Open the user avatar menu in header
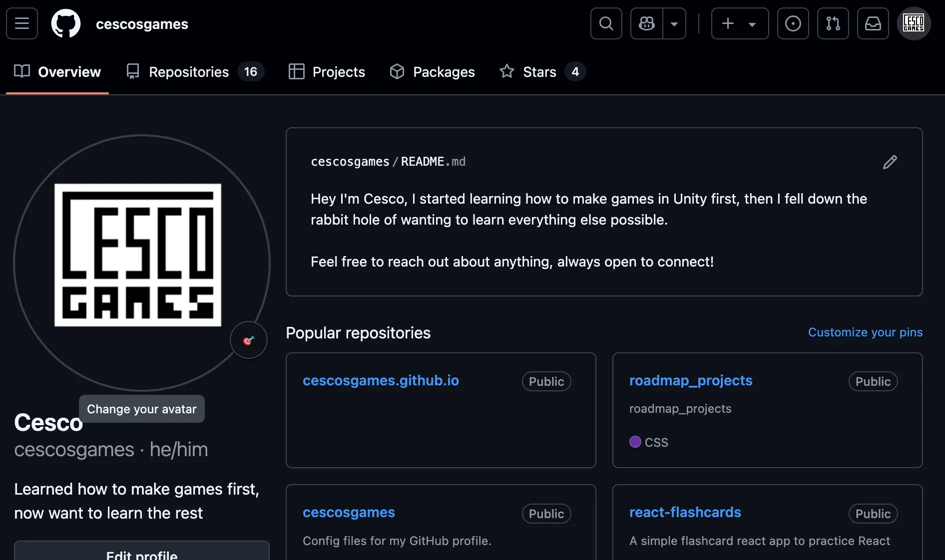The height and width of the screenshot is (560, 945). 914,23
